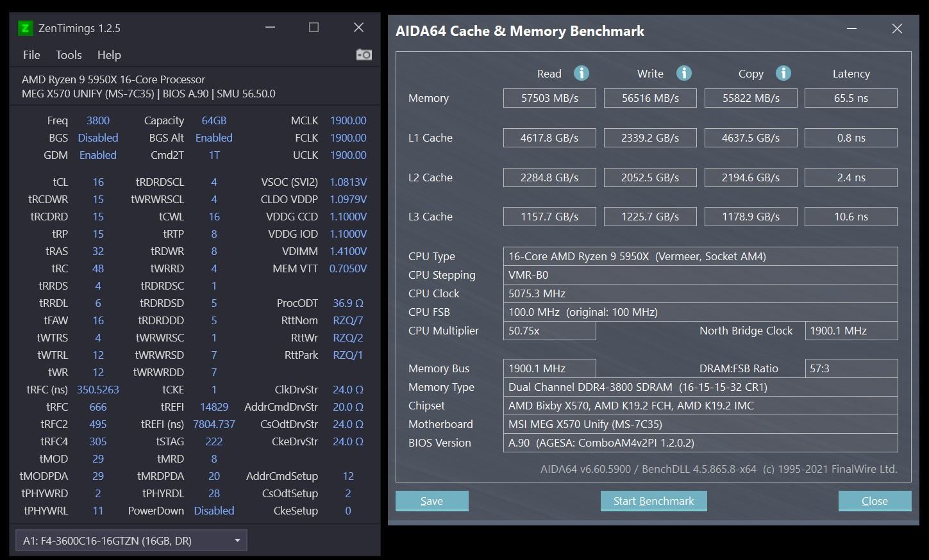The width and height of the screenshot is (929, 560).
Task: Click the Capacity value 64GB
Action: [x=214, y=120]
